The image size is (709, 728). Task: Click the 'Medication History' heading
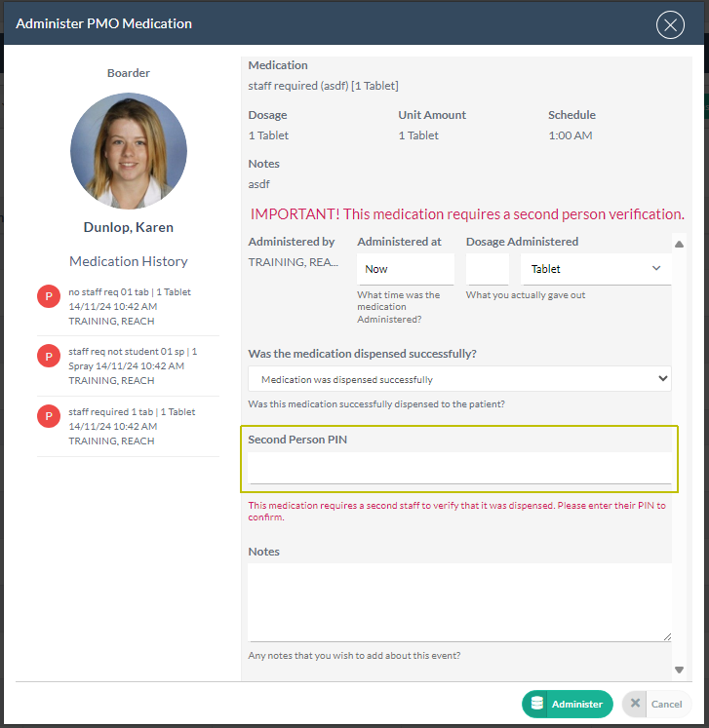pyautogui.click(x=129, y=261)
